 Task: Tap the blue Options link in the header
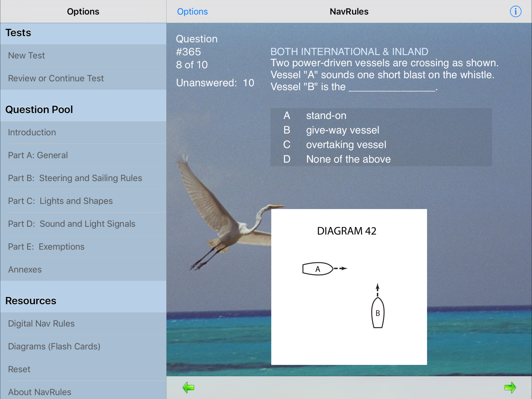pos(192,11)
